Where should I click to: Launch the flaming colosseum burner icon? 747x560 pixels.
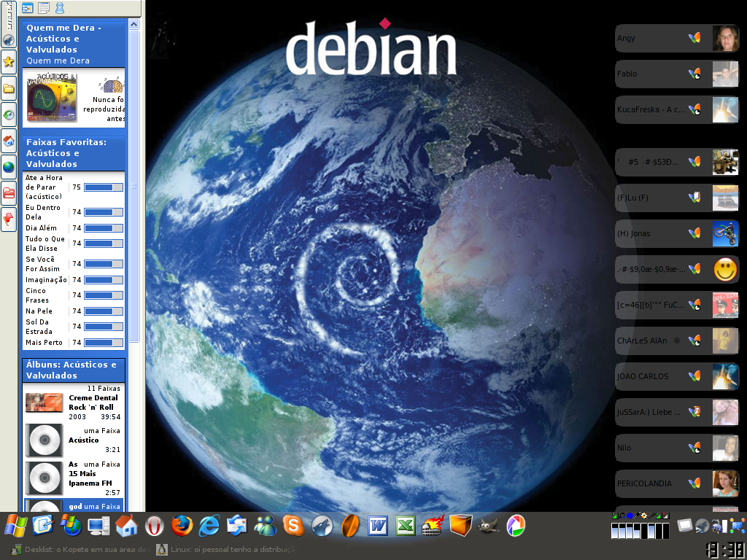tap(433, 526)
